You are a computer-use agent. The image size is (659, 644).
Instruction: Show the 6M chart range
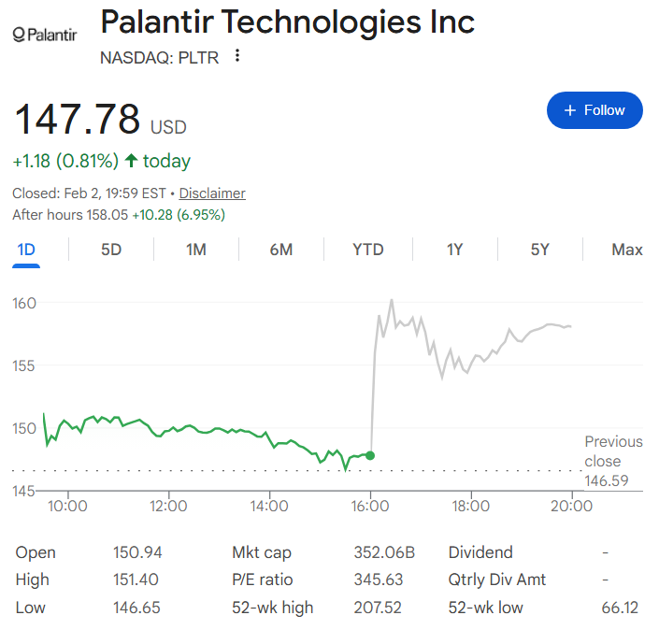[281, 250]
